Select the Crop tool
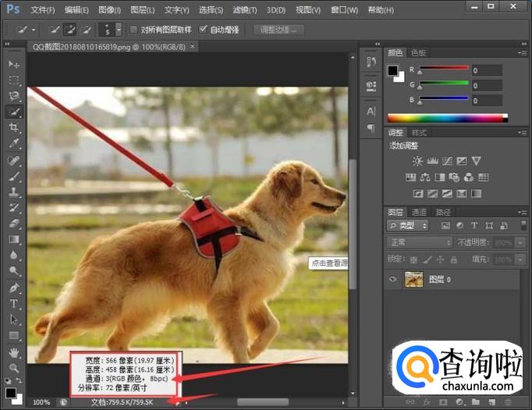532x410 pixels. point(14,128)
